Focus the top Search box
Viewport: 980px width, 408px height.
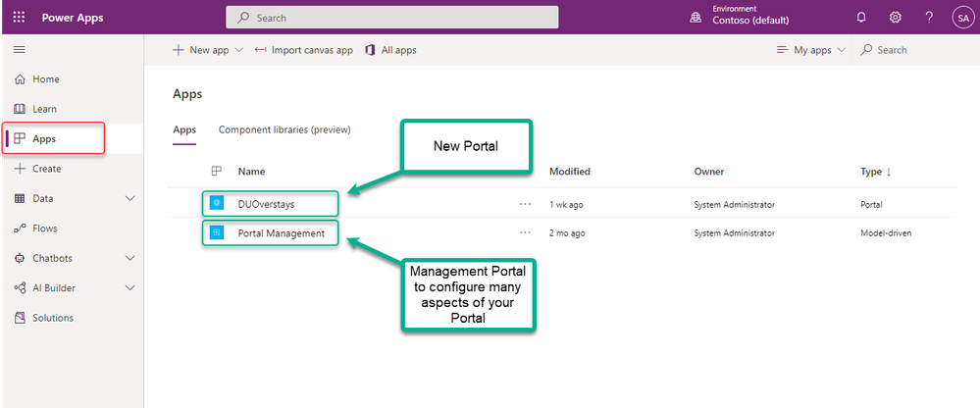click(x=391, y=18)
